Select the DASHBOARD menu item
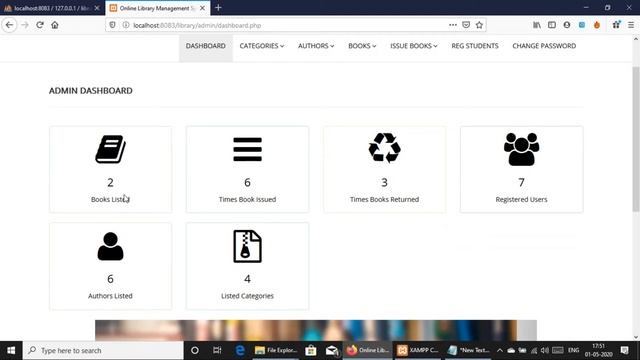Screen dimensions: 640x360 [206, 46]
